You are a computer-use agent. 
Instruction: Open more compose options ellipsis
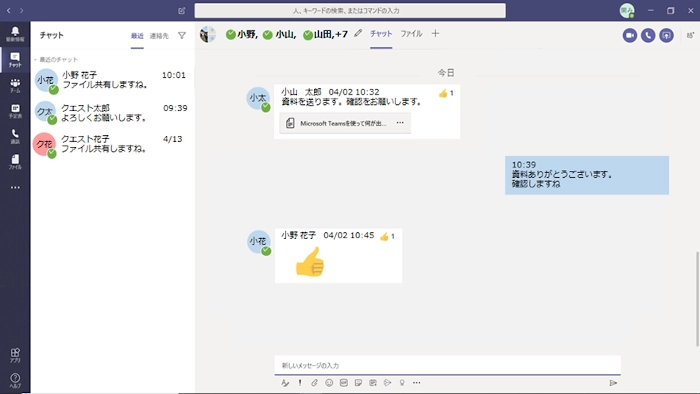click(417, 383)
